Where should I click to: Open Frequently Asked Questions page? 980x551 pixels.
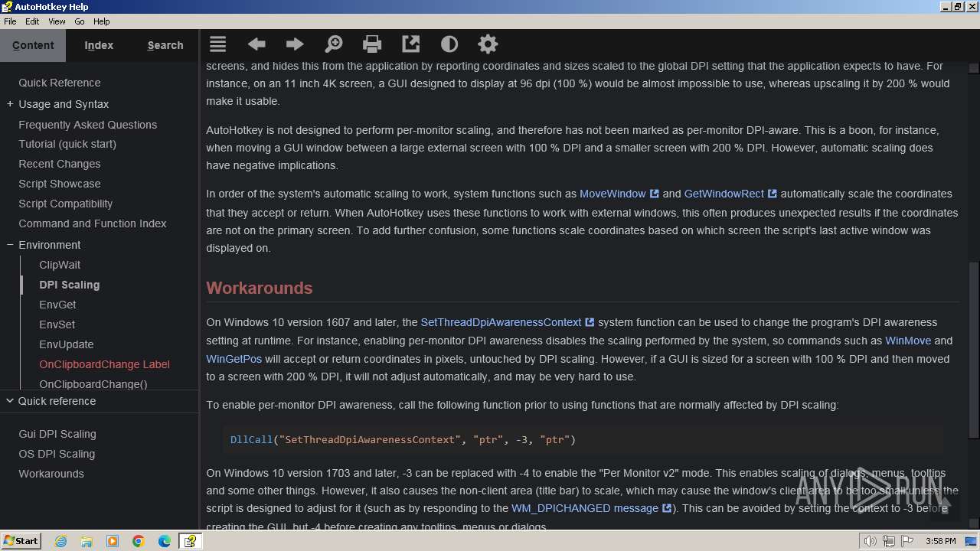[x=88, y=125]
